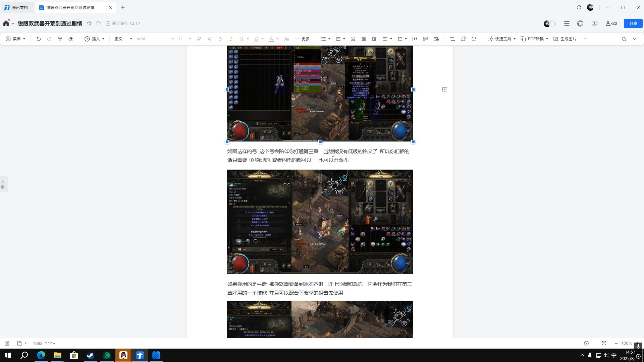Open search in document
The width and height of the screenshot is (644, 362).
624,39
